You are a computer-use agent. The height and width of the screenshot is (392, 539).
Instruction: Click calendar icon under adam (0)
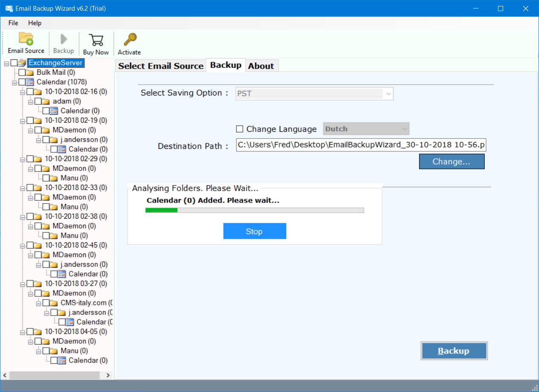pos(54,111)
